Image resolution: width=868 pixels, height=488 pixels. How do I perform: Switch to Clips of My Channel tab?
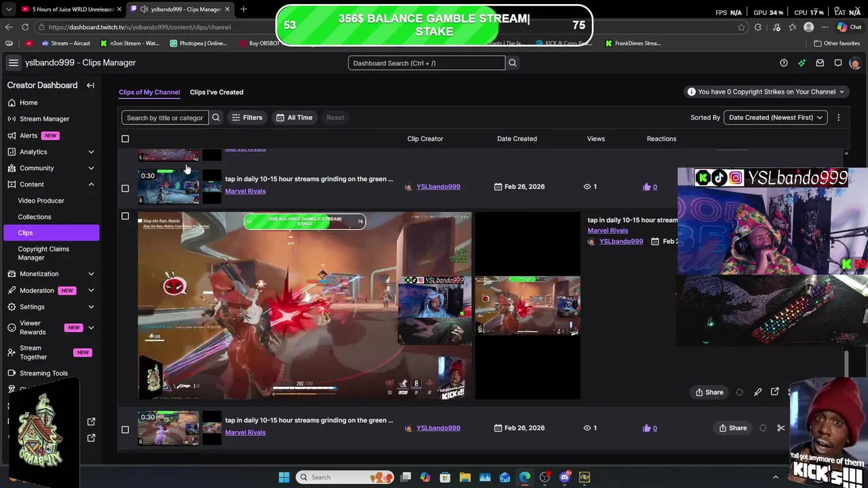coord(149,92)
